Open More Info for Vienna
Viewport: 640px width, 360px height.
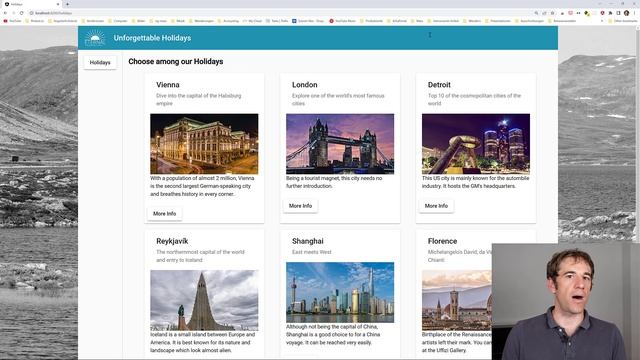164,213
